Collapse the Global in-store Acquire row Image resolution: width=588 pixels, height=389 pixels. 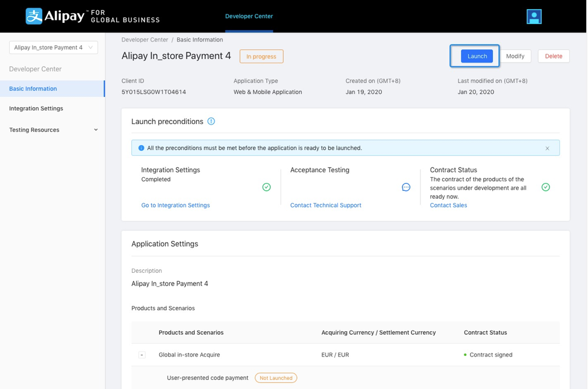coord(142,355)
